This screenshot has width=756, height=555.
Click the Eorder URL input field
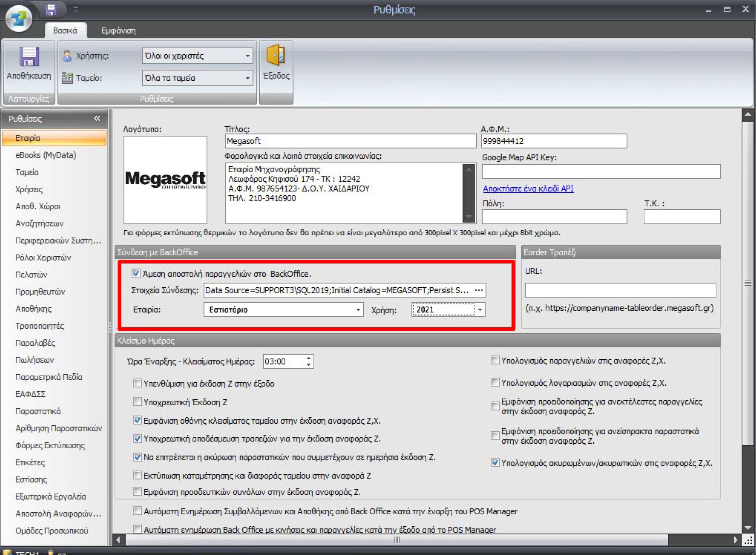620,290
